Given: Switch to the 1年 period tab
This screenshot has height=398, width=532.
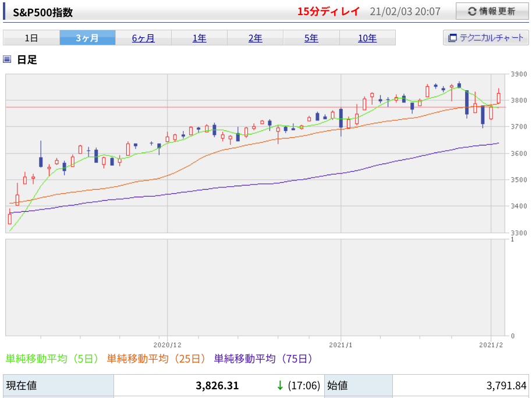Looking at the screenshot, I should point(200,38).
